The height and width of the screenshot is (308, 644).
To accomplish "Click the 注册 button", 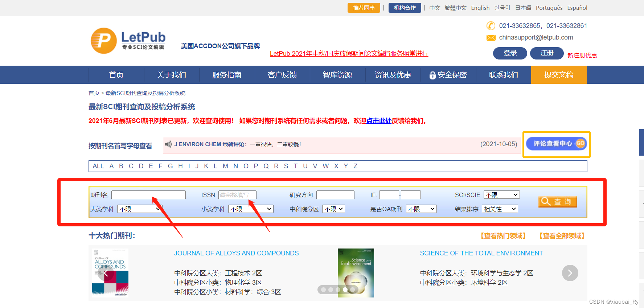I will [547, 53].
